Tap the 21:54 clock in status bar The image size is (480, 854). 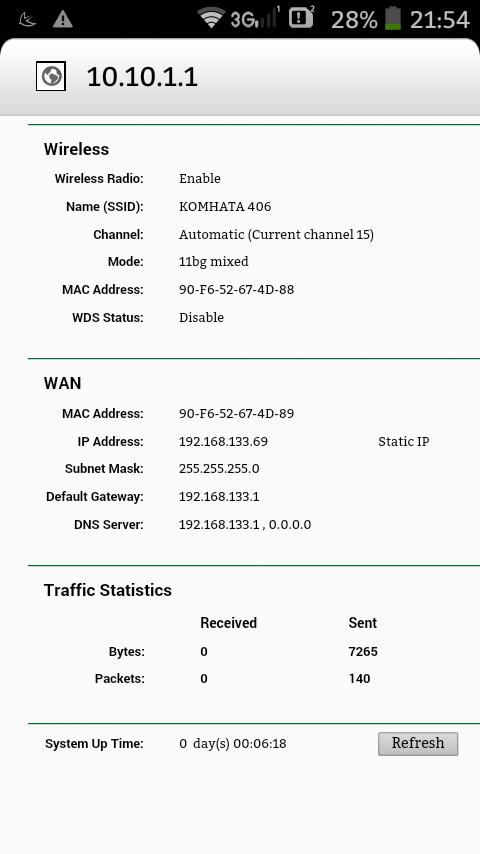pos(439,20)
